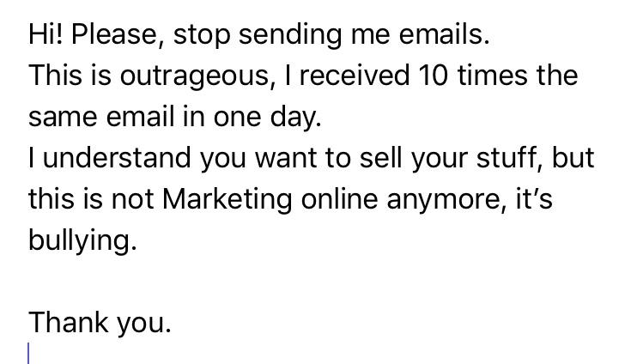643x364 pixels.
Task: Place cursor on the greeting "Hi!"
Action: 46,34
